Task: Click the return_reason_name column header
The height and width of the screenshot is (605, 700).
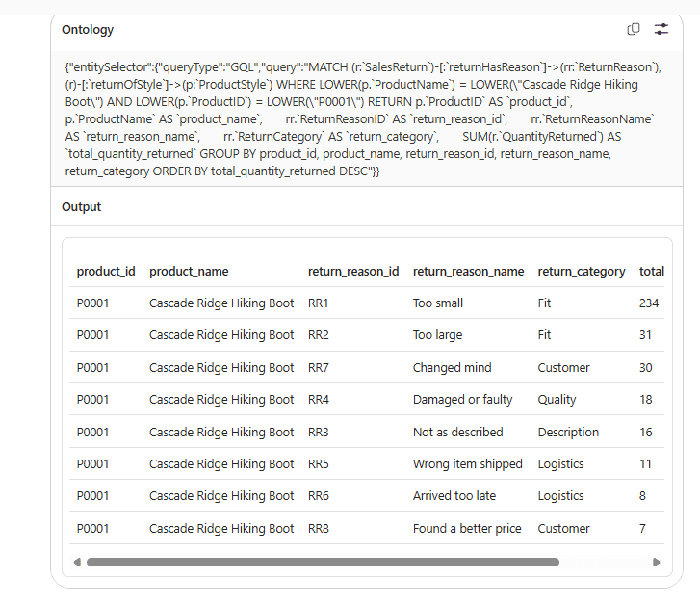Action: click(468, 272)
